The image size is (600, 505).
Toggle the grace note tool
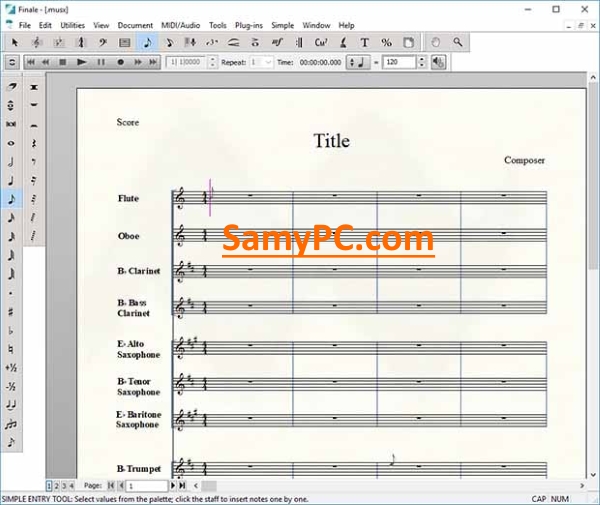point(11,443)
